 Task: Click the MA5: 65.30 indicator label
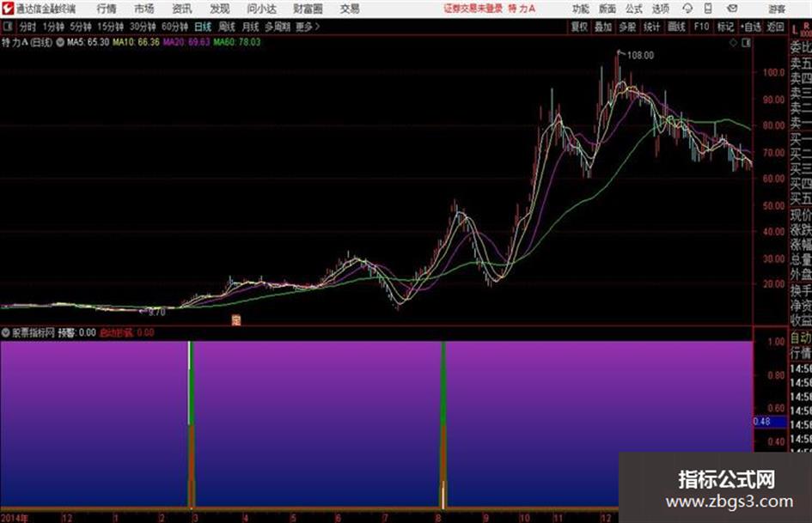(x=88, y=42)
